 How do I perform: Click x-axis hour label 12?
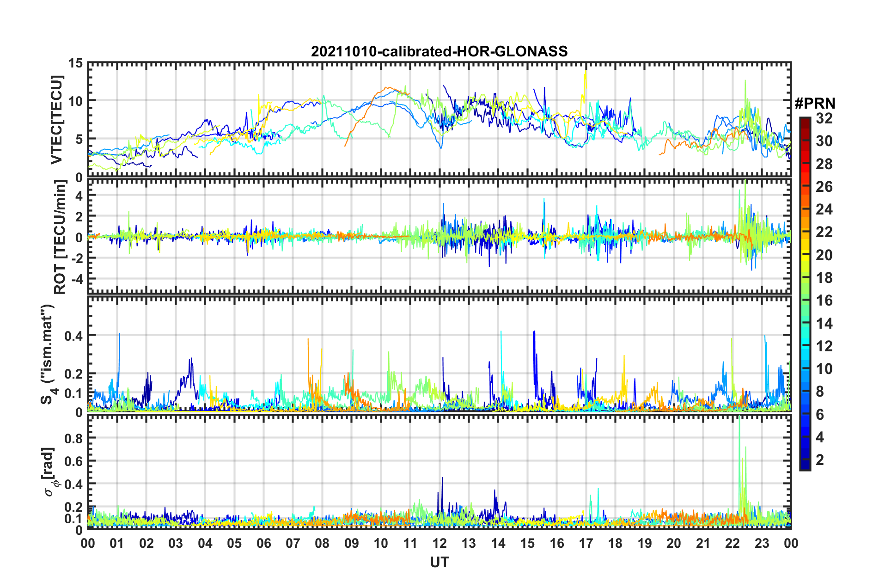tap(439, 543)
